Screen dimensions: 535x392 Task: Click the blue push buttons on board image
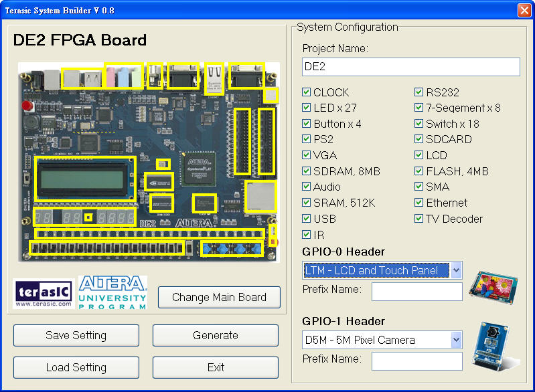click(232, 248)
